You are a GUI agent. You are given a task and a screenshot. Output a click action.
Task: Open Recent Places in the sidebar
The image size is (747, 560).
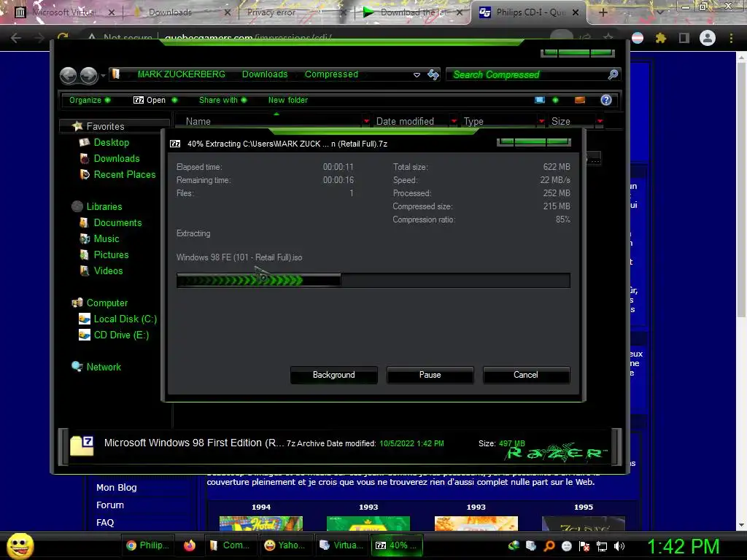click(x=124, y=175)
